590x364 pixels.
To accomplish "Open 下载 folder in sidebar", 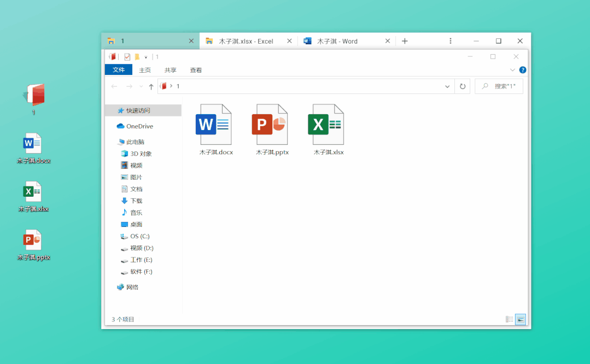I will (131, 201).
